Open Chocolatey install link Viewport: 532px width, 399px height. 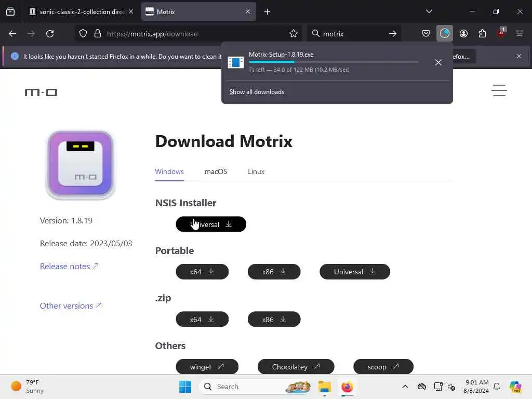pos(296,367)
